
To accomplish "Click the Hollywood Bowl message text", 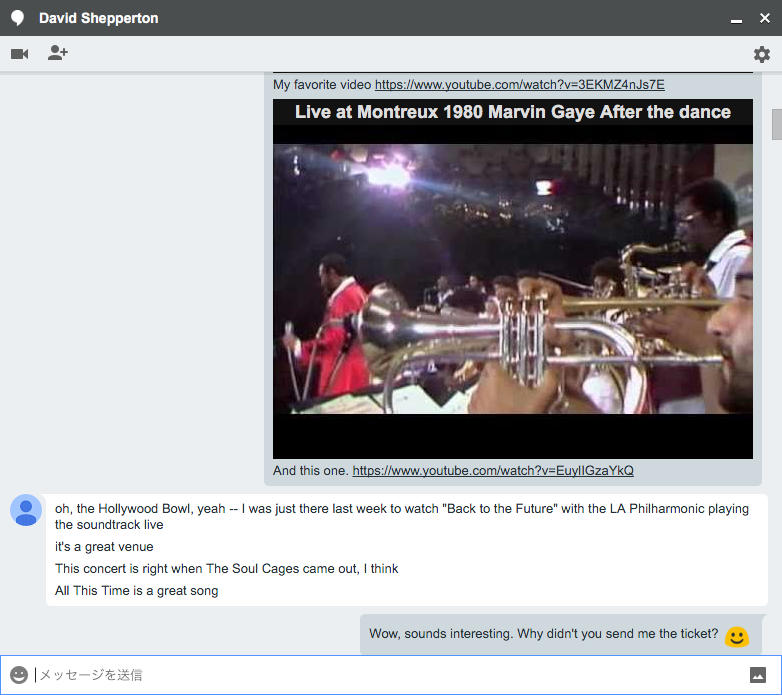I will [402, 517].
